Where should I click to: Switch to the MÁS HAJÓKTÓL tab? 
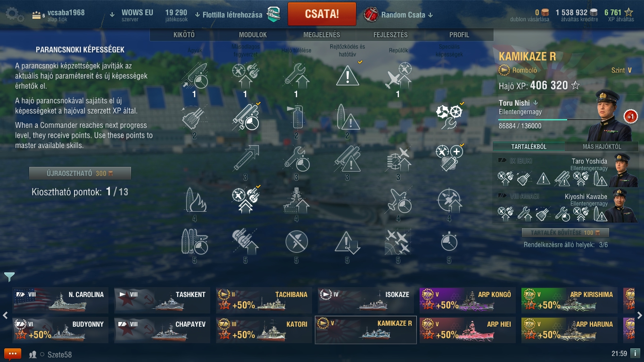(602, 147)
